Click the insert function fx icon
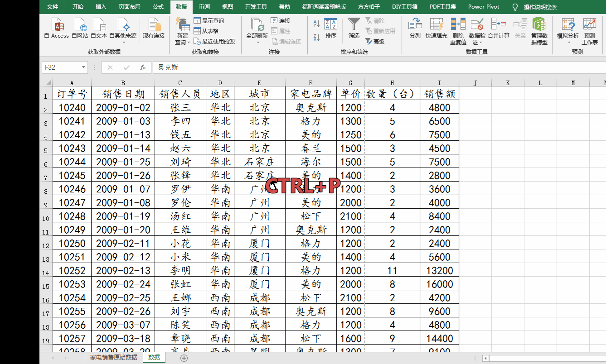 (x=142, y=67)
